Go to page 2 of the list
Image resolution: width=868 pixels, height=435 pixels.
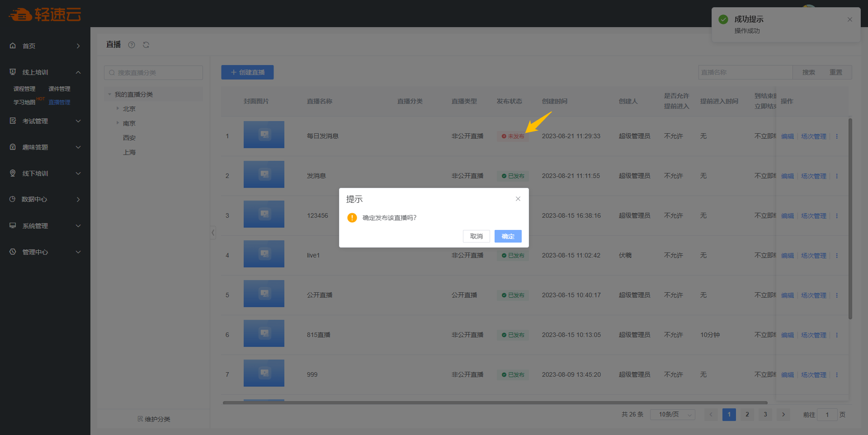(x=747, y=415)
